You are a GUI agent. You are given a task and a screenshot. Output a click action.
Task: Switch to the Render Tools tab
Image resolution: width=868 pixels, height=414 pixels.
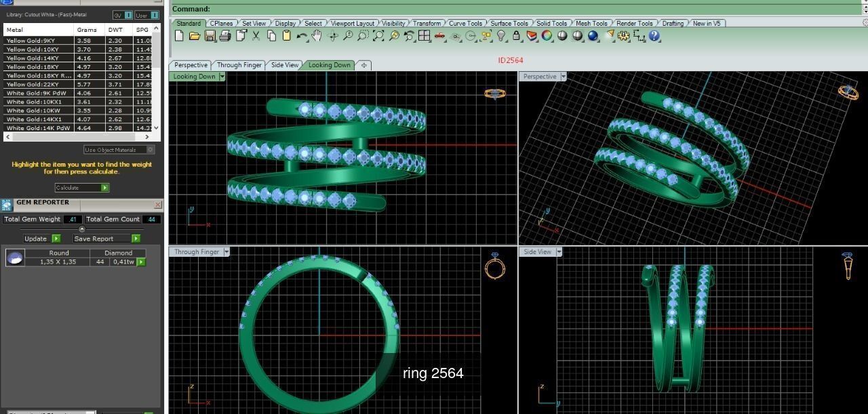pos(635,23)
